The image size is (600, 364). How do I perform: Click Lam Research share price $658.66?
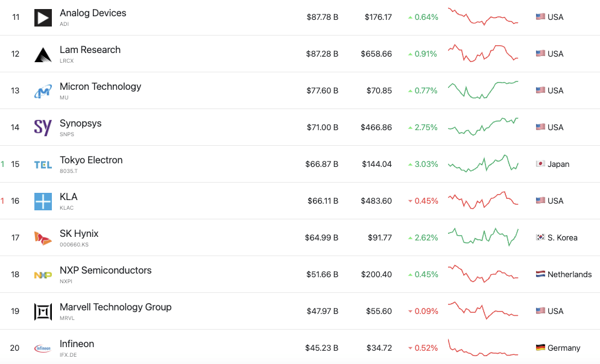[376, 54]
